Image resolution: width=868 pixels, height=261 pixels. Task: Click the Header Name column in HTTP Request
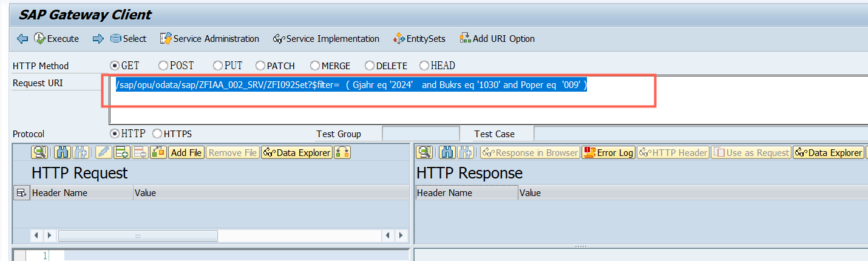point(81,192)
